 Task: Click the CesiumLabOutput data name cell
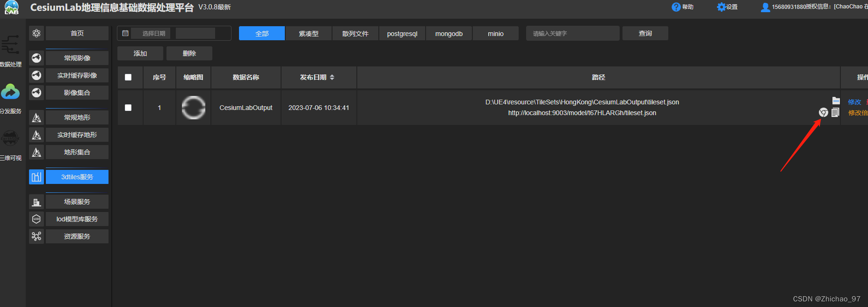(246, 108)
